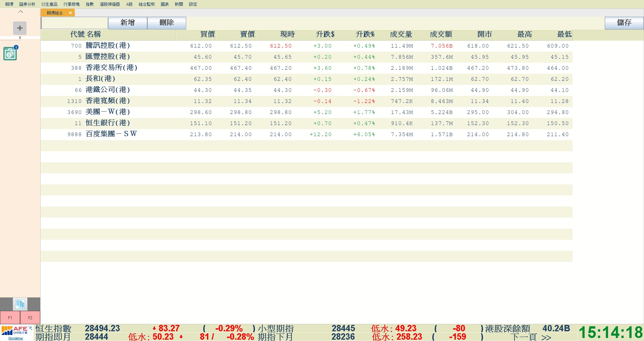The width and height of the screenshot is (644, 341).
Task: Go to next ticker page 下一頁 >>
Action: 531,337
